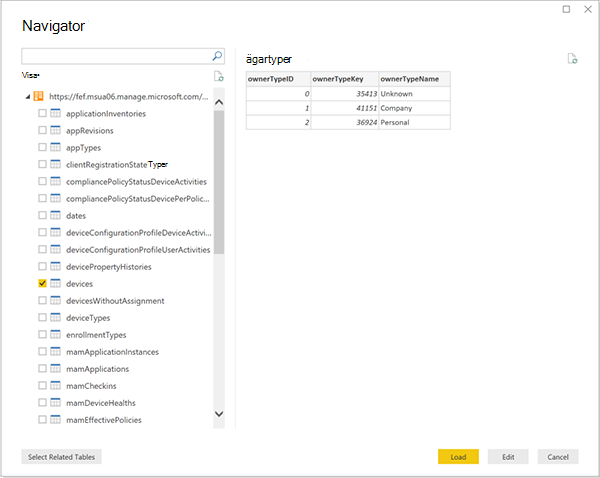600x478 pixels.
Task: Click the 41151 ownerTypeKey cell
Action: (x=344, y=108)
